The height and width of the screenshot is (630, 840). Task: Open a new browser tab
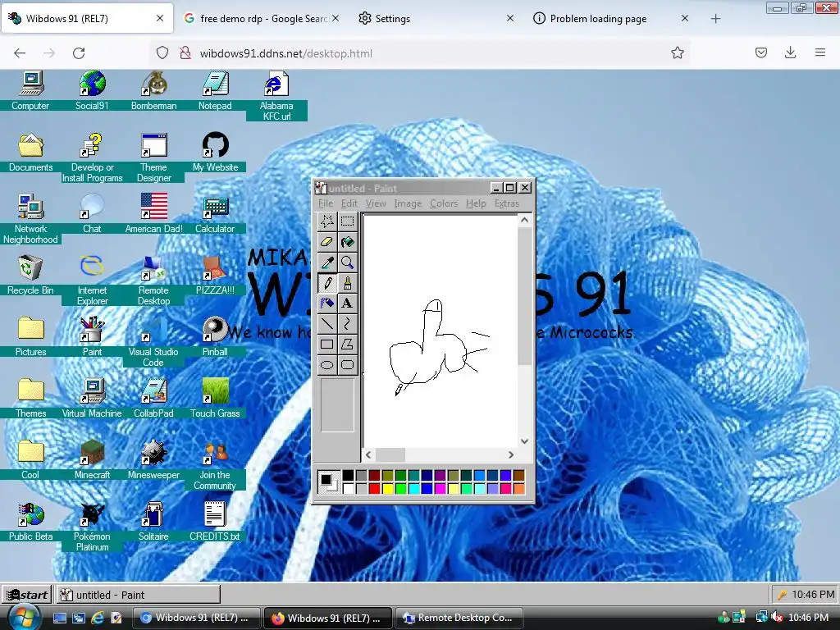pyautogui.click(x=715, y=19)
